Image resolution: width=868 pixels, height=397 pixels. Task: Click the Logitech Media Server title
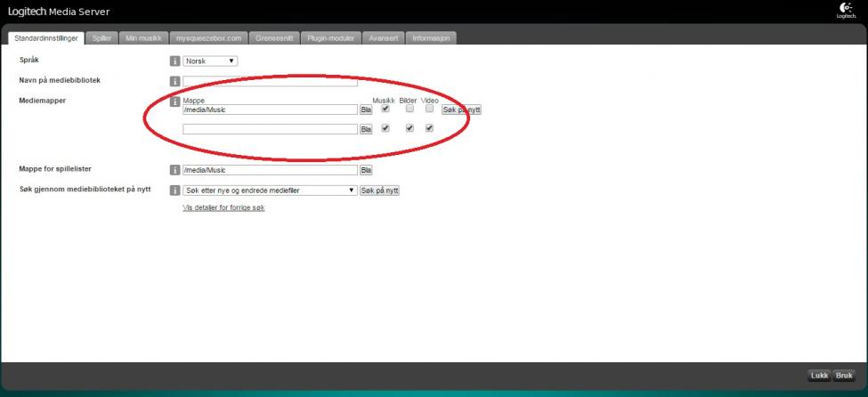coord(59,11)
